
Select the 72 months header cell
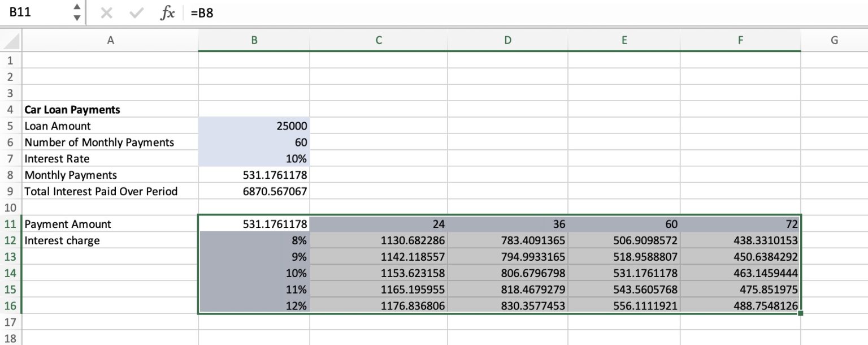pyautogui.click(x=740, y=224)
